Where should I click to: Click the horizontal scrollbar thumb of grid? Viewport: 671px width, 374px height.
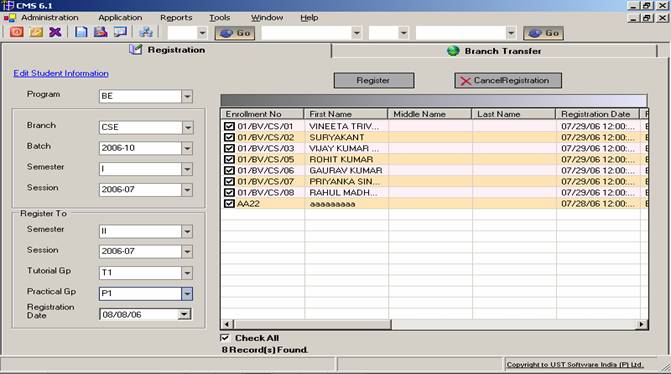point(312,324)
